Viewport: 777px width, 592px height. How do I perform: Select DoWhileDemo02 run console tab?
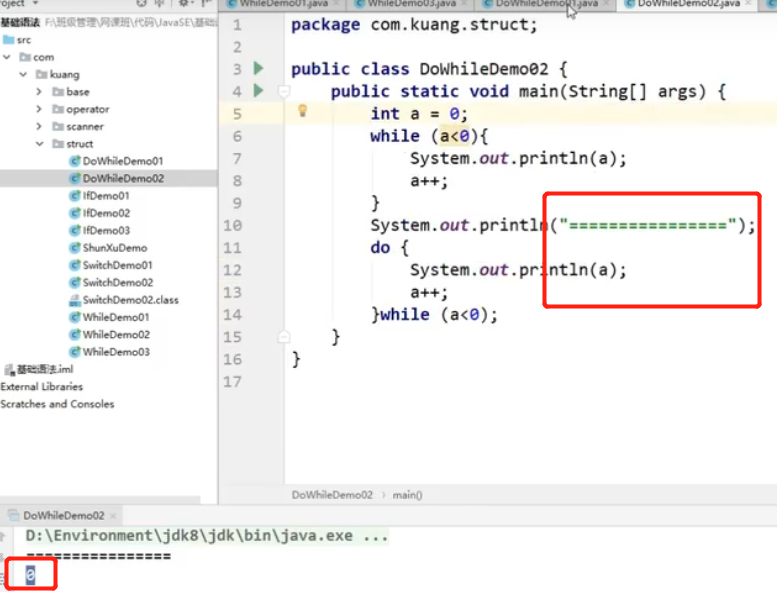[63, 515]
